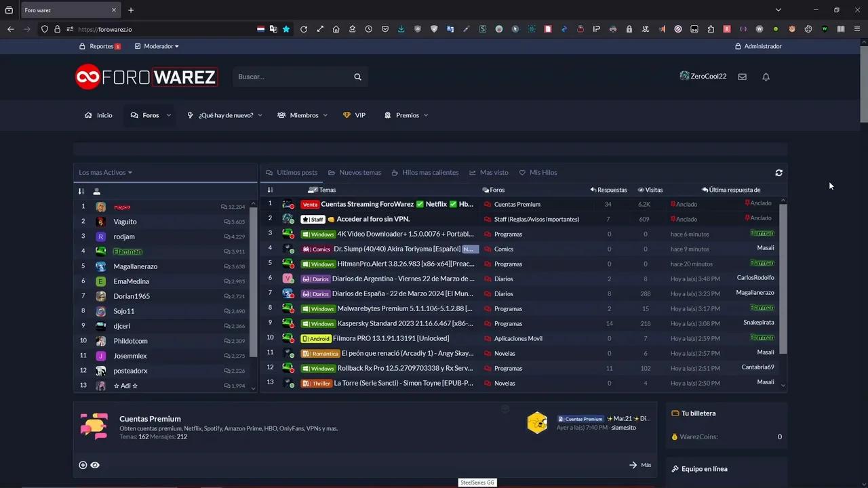
Task: Click the browser reload button
Action: pyautogui.click(x=304, y=29)
